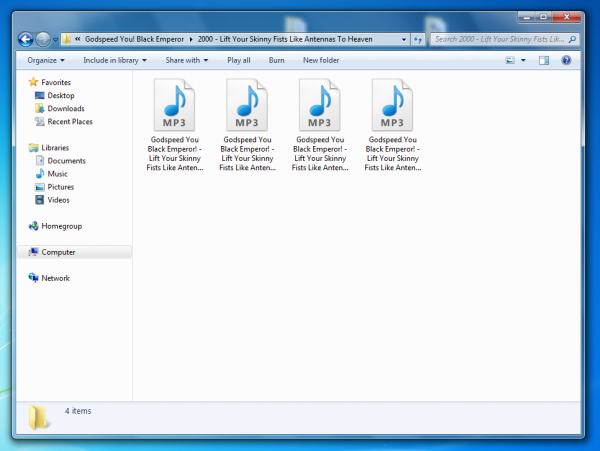Click the Libraries icon

[33, 148]
